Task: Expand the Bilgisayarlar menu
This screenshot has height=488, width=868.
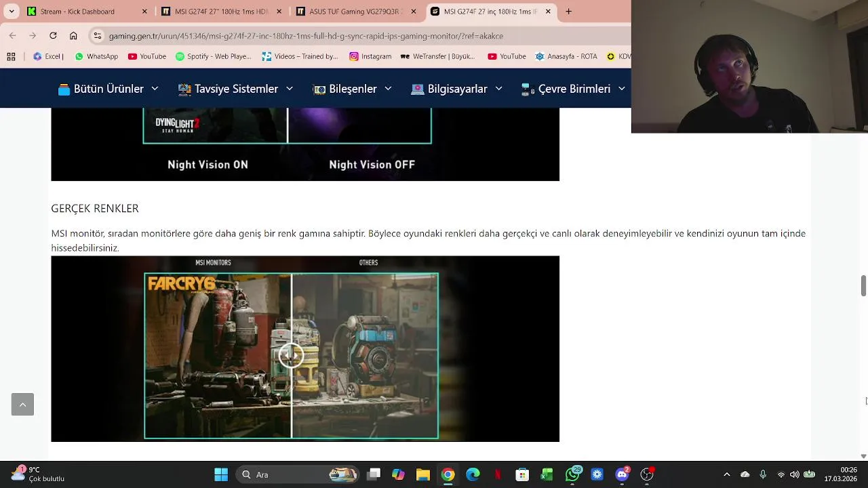Action: tap(457, 89)
